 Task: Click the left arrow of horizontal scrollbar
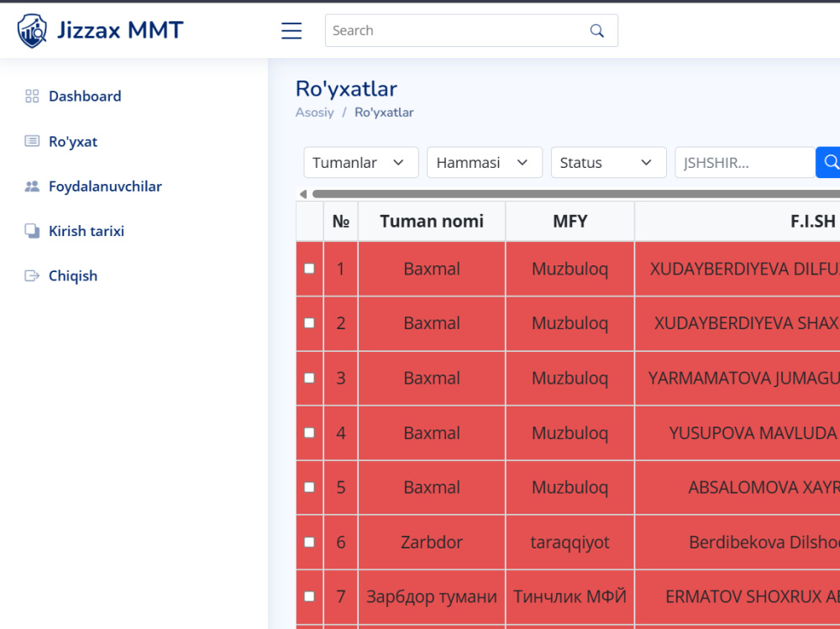pos(303,194)
